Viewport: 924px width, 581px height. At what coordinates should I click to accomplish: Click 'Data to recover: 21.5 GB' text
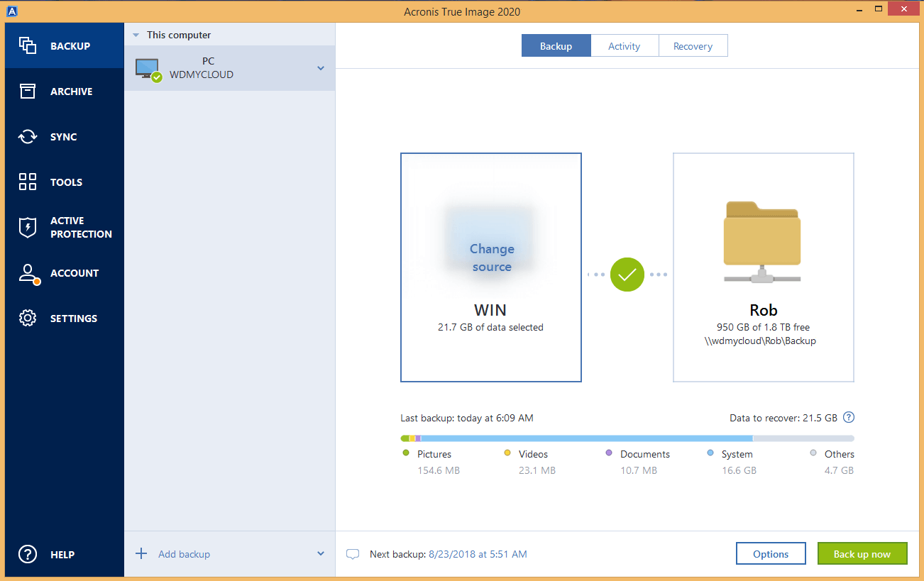(x=783, y=418)
